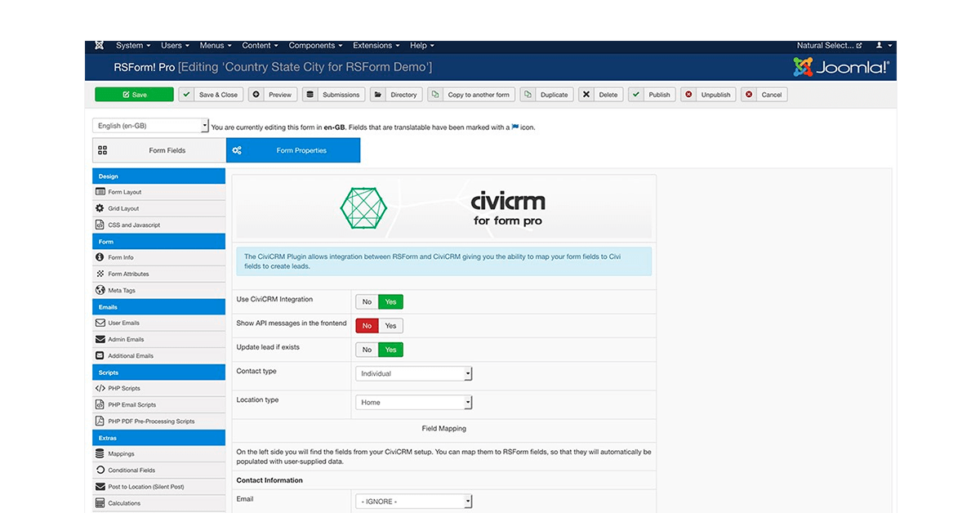Open the Menus menu

point(216,46)
